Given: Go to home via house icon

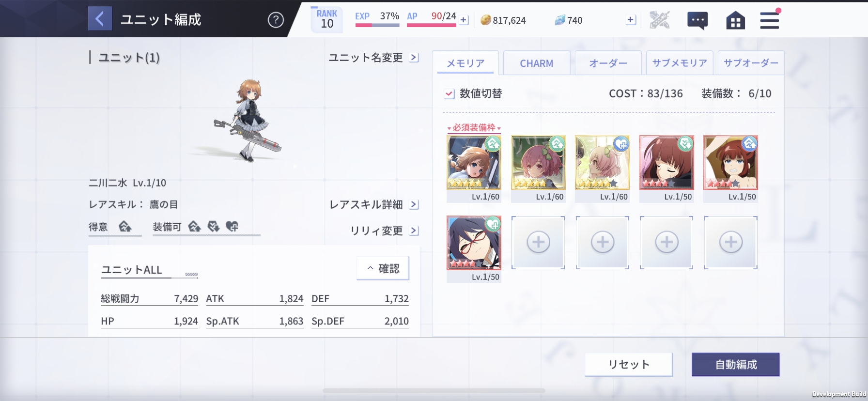Looking at the screenshot, I should 735,20.
